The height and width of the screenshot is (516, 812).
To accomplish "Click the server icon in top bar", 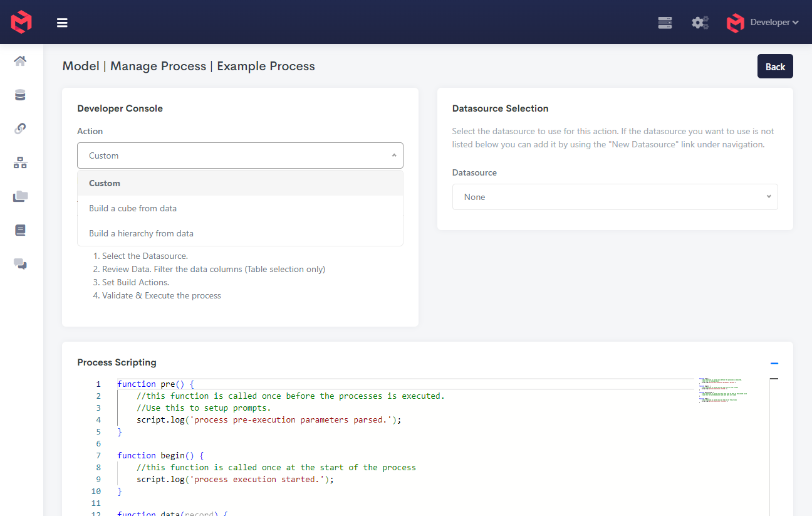I will pyautogui.click(x=665, y=23).
